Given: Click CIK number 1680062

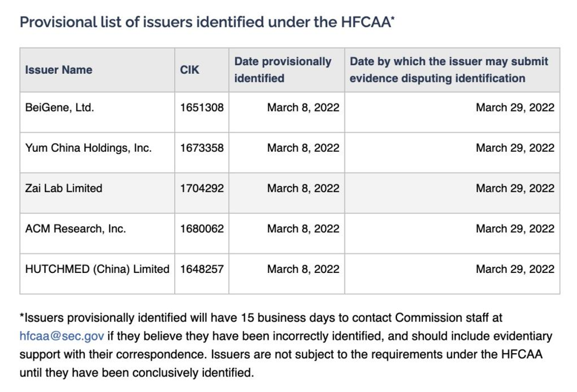Looking at the screenshot, I should [x=202, y=228].
